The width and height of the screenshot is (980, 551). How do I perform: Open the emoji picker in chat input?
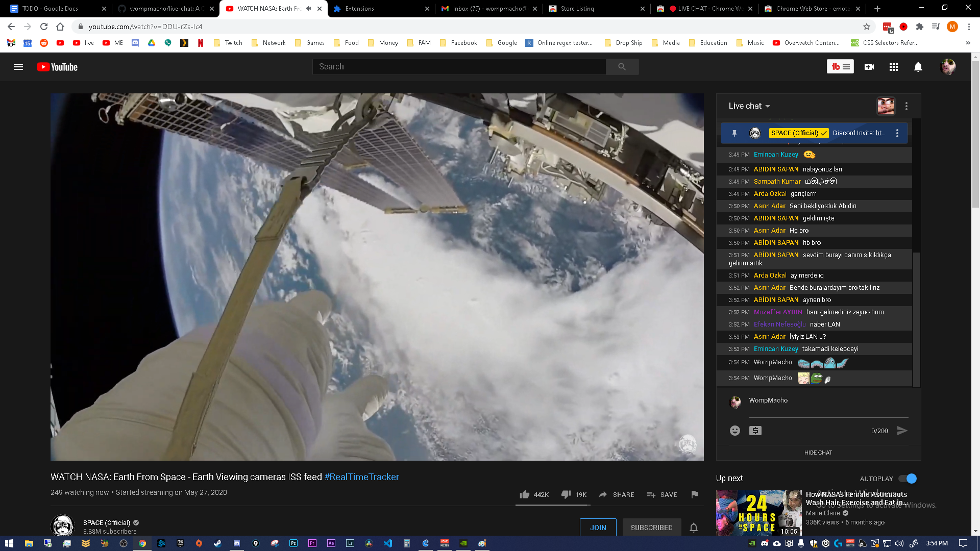[735, 431]
